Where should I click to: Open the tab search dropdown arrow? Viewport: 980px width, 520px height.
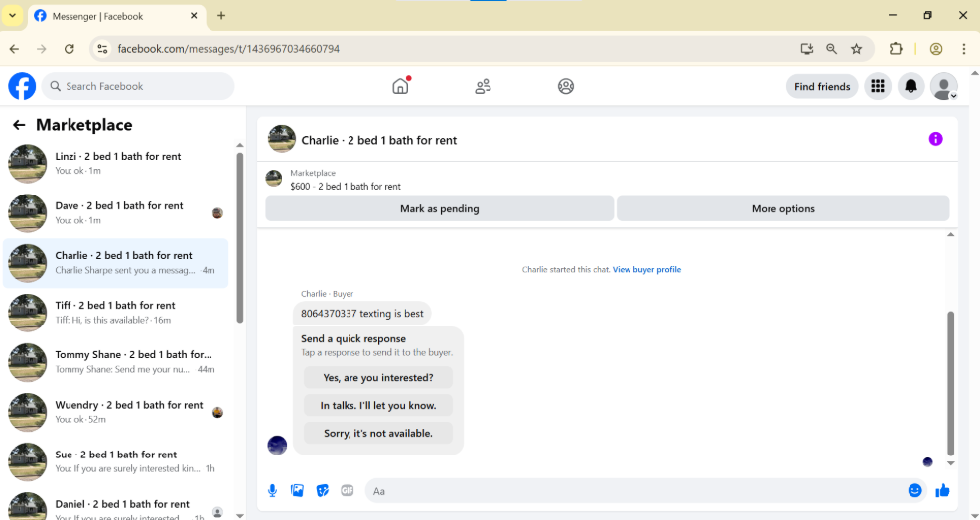click(12, 16)
